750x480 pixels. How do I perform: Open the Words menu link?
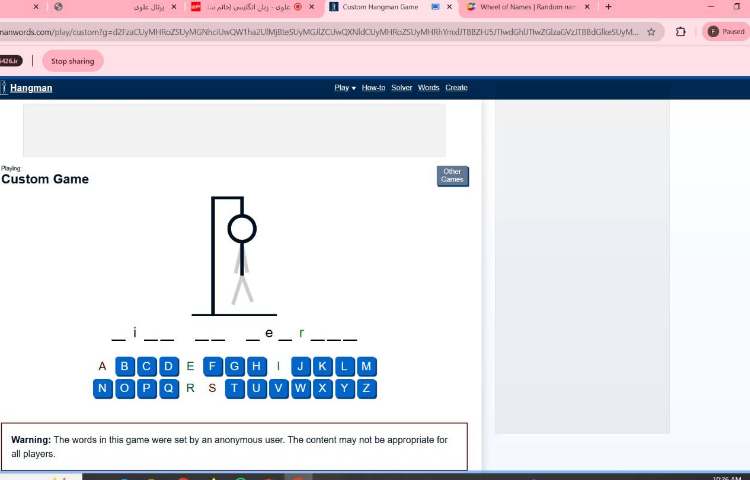(x=428, y=88)
